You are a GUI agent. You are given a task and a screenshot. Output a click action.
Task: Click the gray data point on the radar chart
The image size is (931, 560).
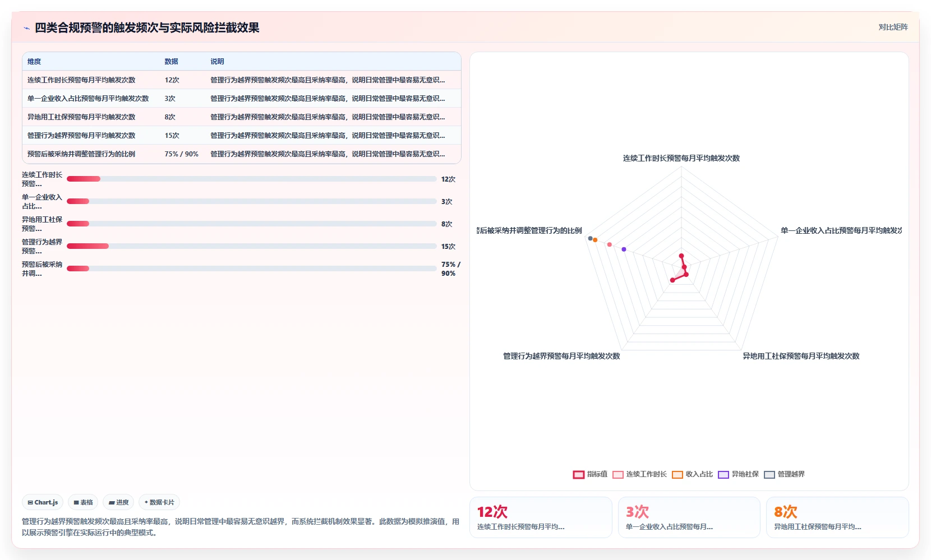pos(590,238)
